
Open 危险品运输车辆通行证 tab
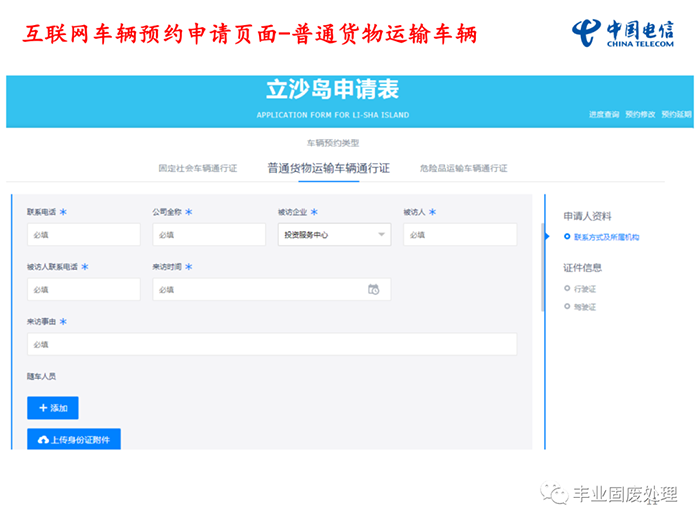coord(463,168)
